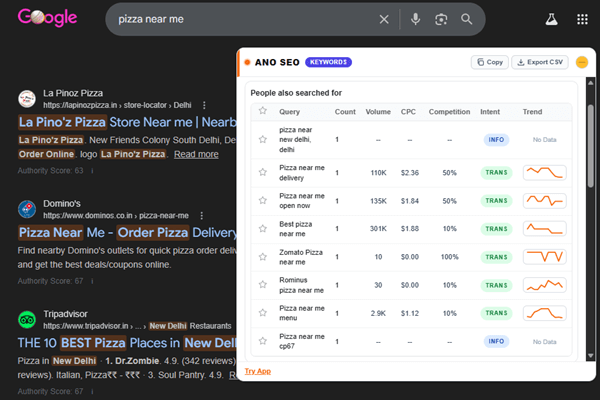The height and width of the screenshot is (400, 600).
Task: Open La Pino'z Pizza Store Near me result
Action: coord(127,122)
